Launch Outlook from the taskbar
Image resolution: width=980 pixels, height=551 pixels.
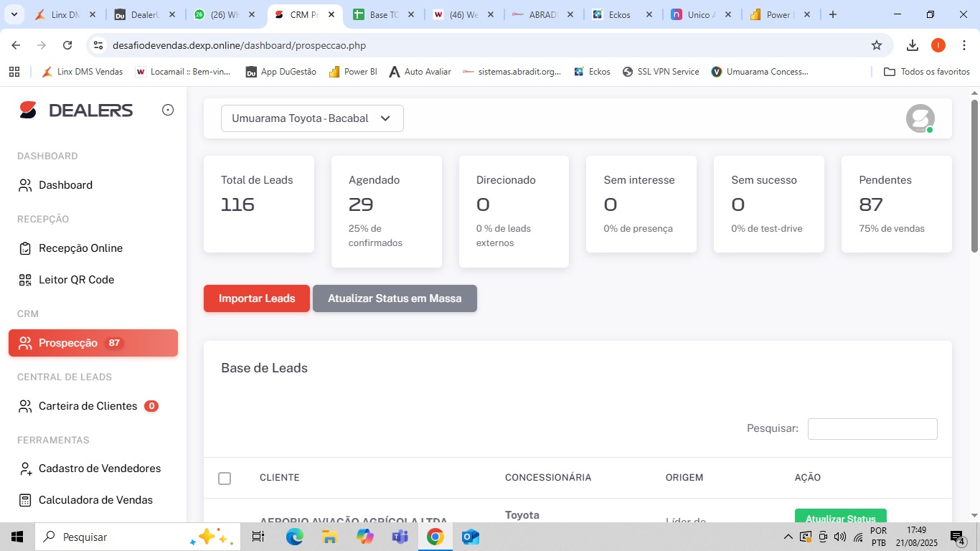470,537
